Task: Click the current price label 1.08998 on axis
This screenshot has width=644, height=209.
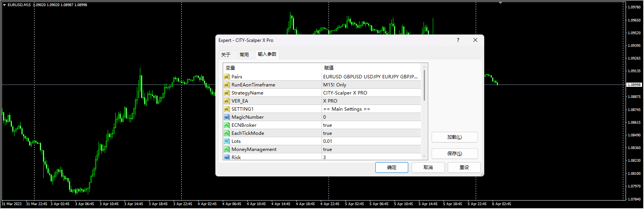Action: pos(634,85)
